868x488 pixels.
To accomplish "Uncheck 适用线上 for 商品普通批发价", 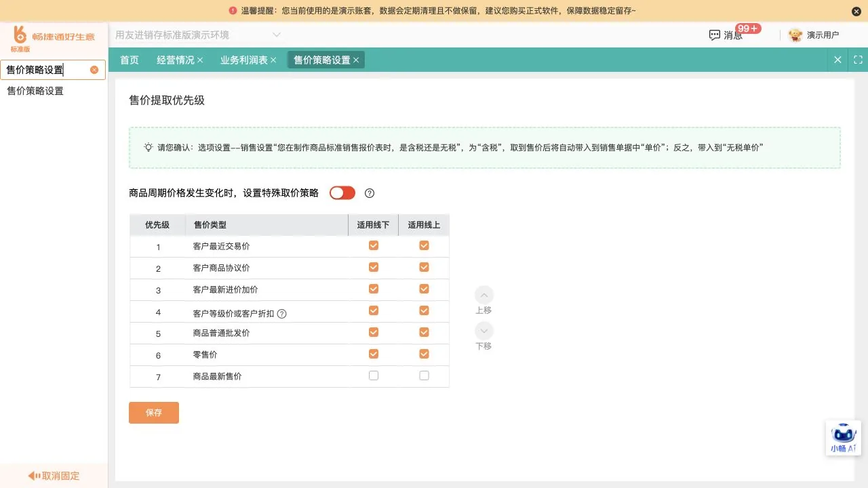I will 424,332.
